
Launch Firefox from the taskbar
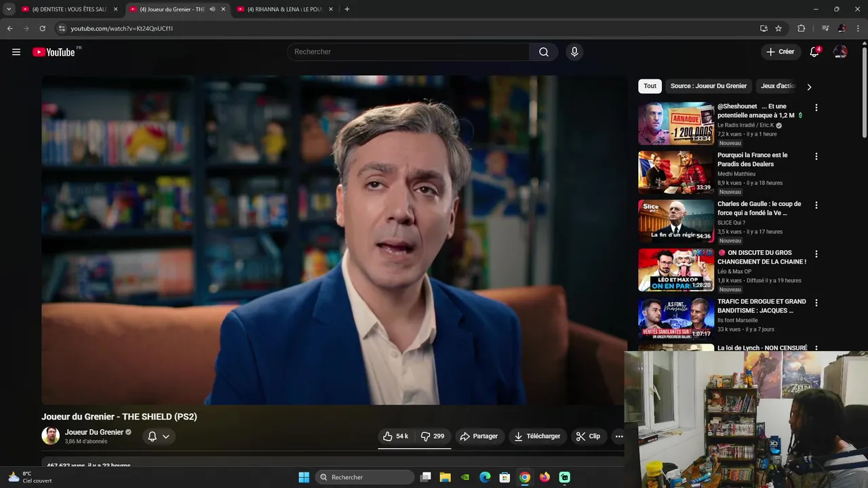pos(545,477)
